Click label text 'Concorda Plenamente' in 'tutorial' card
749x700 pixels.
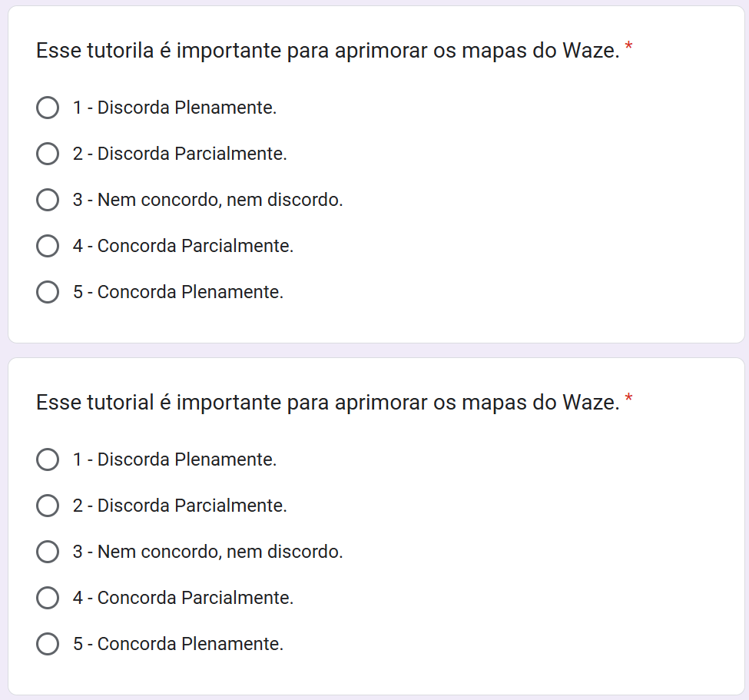pos(190,644)
